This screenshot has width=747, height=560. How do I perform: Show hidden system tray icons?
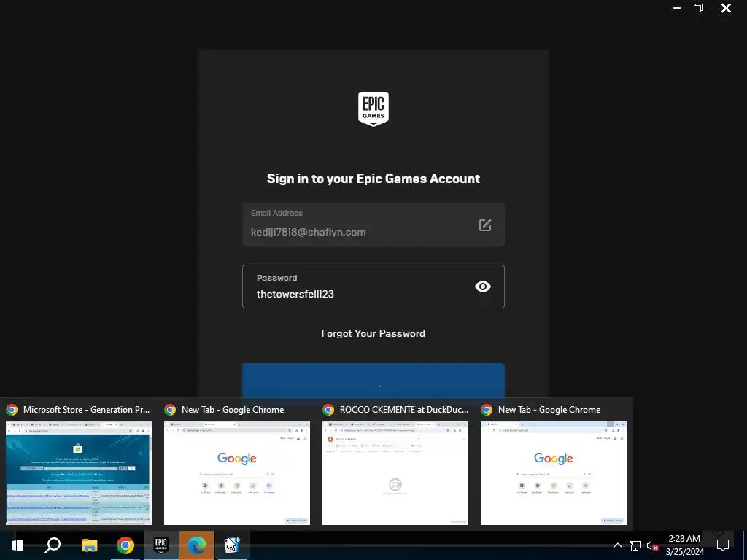(x=617, y=545)
